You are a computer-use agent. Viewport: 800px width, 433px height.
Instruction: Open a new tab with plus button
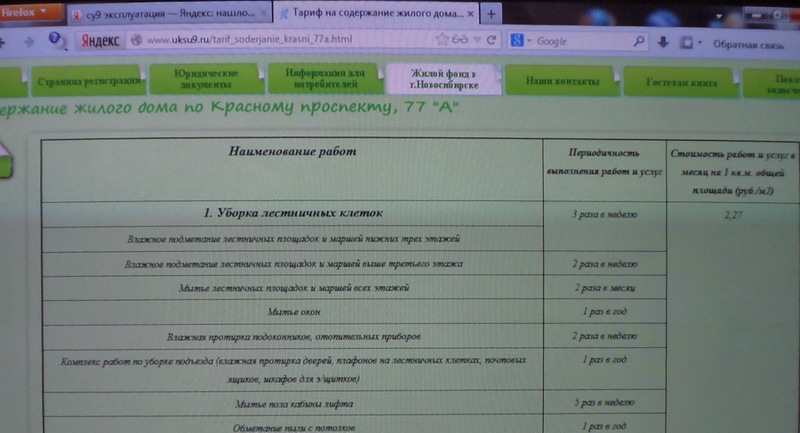491,14
